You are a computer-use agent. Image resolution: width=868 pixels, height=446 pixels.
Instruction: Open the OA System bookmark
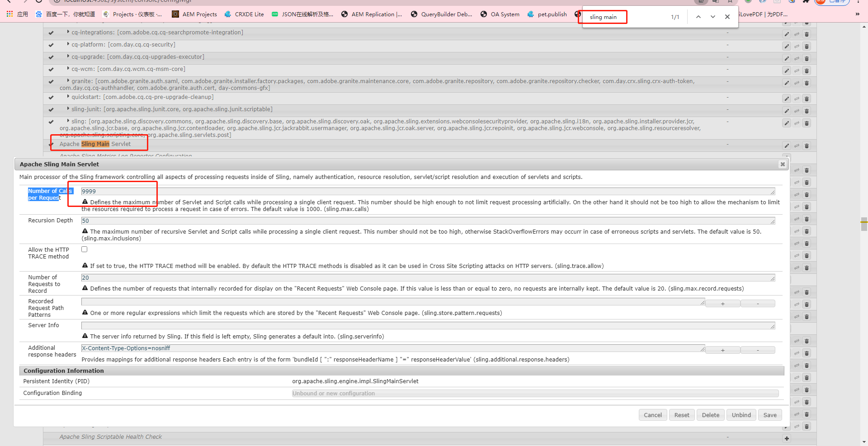click(500, 14)
